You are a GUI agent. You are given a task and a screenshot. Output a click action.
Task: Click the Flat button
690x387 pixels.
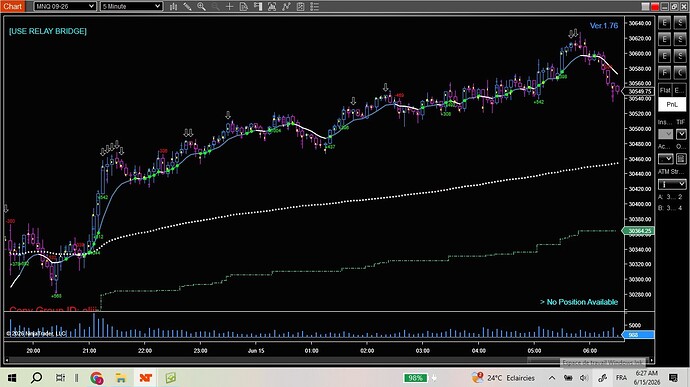tap(664, 90)
